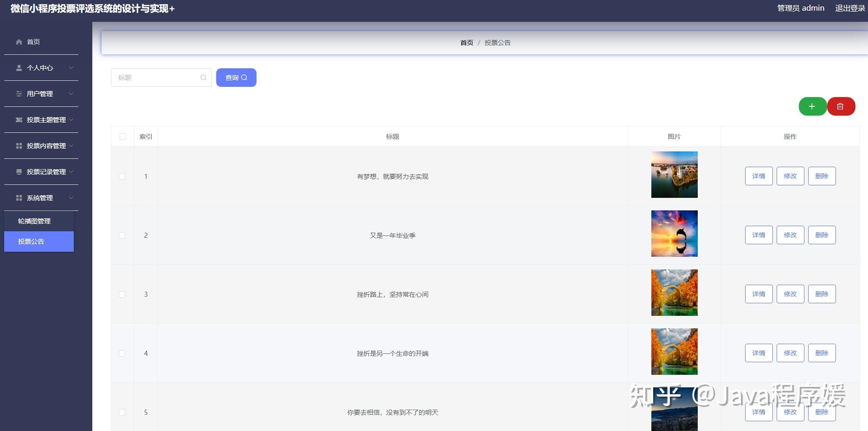The width and height of the screenshot is (868, 431).
Task: Collapse the 系统管理 menu
Action: point(40,198)
